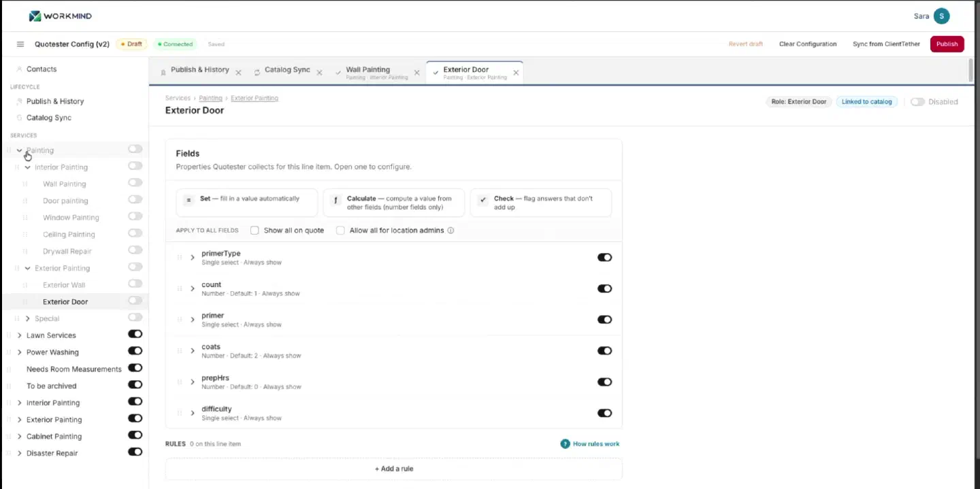Toggle the Lawn Services switch
980x489 pixels.
pos(135,334)
